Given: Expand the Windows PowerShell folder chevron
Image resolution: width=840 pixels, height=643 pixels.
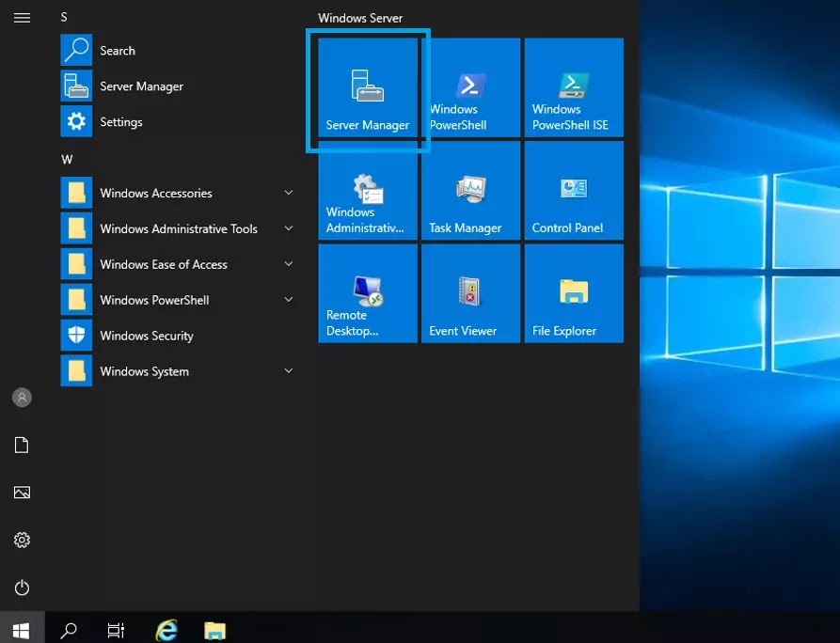Looking at the screenshot, I should pyautogui.click(x=288, y=300).
